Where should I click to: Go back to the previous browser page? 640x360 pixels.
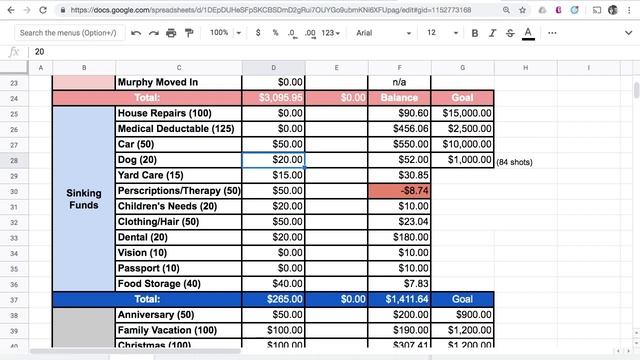click(11, 10)
